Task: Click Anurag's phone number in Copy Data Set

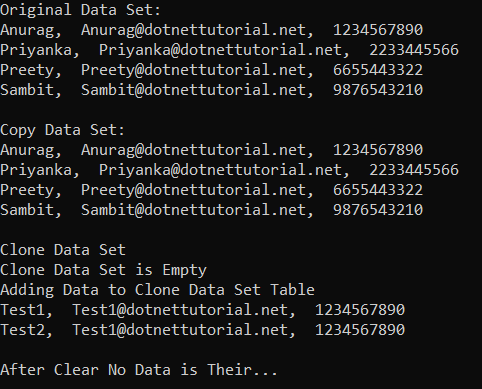Action: click(378, 150)
